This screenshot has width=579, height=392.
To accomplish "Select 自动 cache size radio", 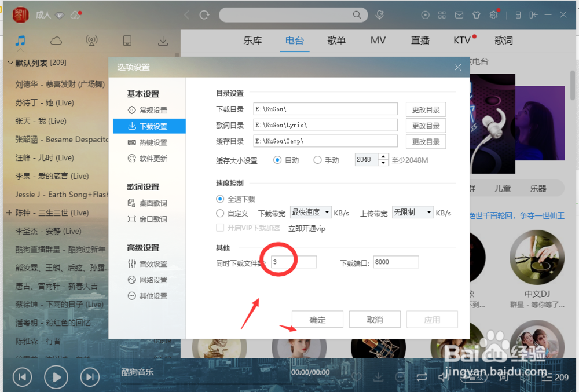I will (277, 160).
